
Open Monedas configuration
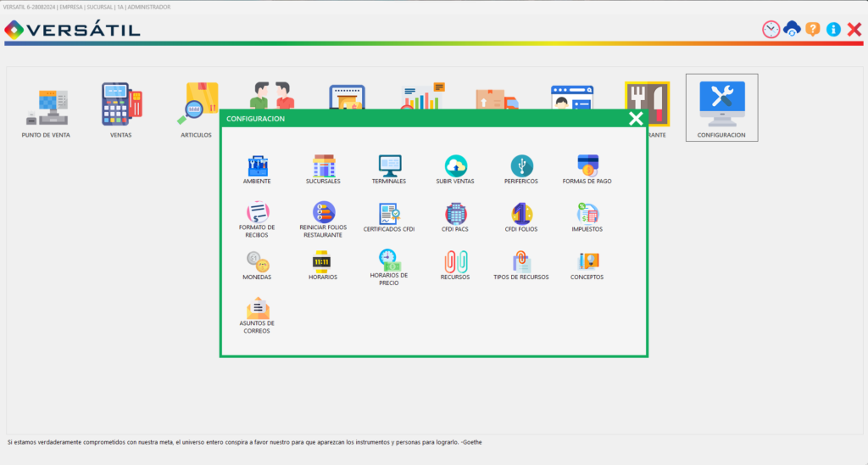point(257,266)
